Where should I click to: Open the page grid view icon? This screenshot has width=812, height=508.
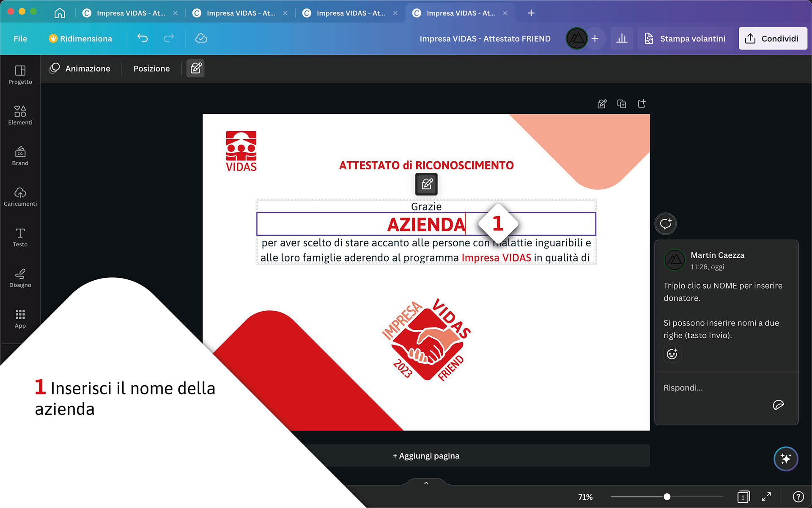tap(743, 497)
